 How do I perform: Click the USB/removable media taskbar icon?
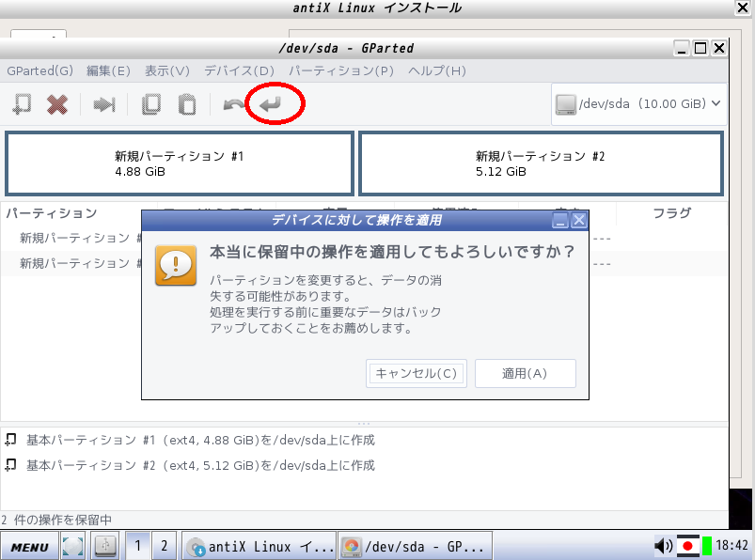(x=105, y=547)
